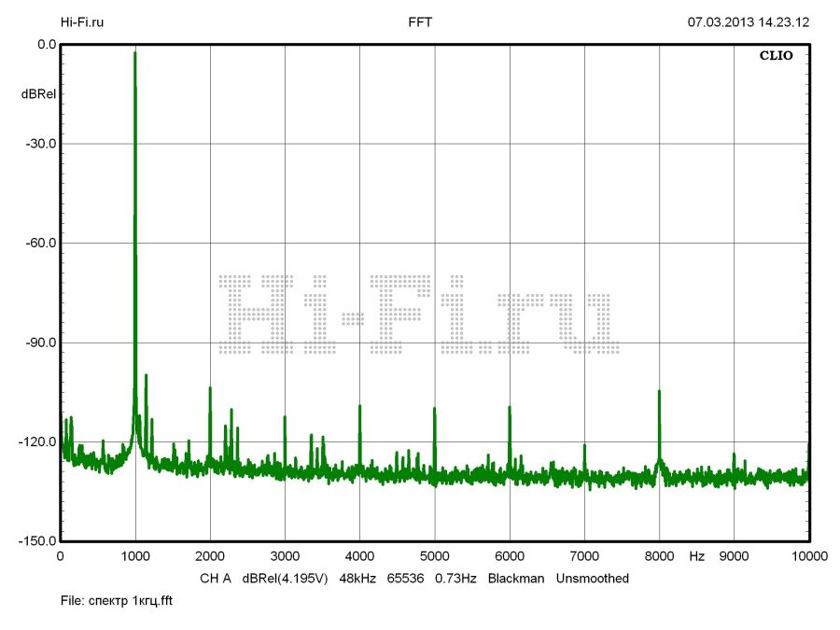Click the CLIO logo in the chart corner
Viewport: 840px width, 630px height.
tap(776, 56)
